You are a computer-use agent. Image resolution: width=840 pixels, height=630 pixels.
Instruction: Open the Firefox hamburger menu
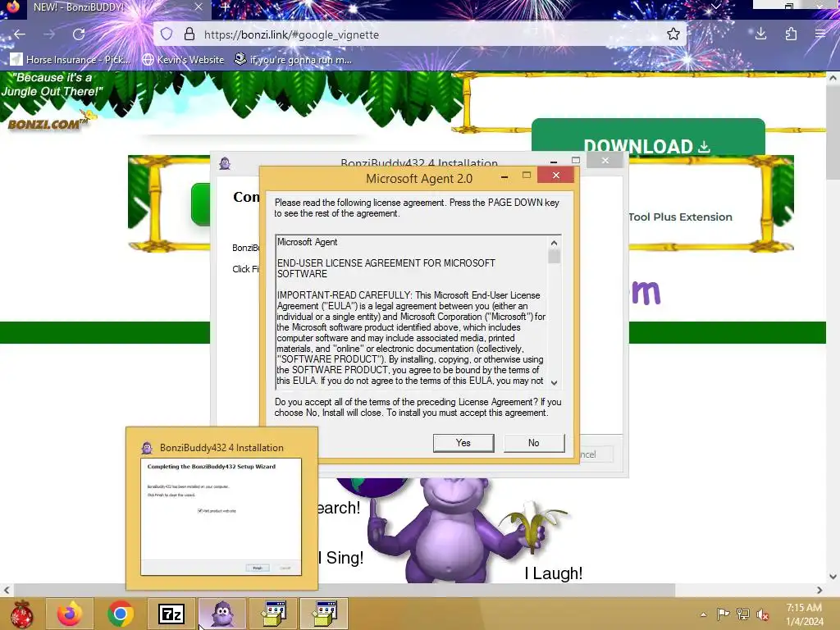pos(820,34)
